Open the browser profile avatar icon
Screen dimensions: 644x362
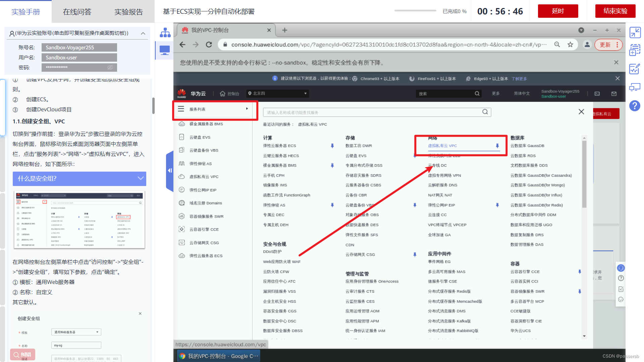(587, 45)
